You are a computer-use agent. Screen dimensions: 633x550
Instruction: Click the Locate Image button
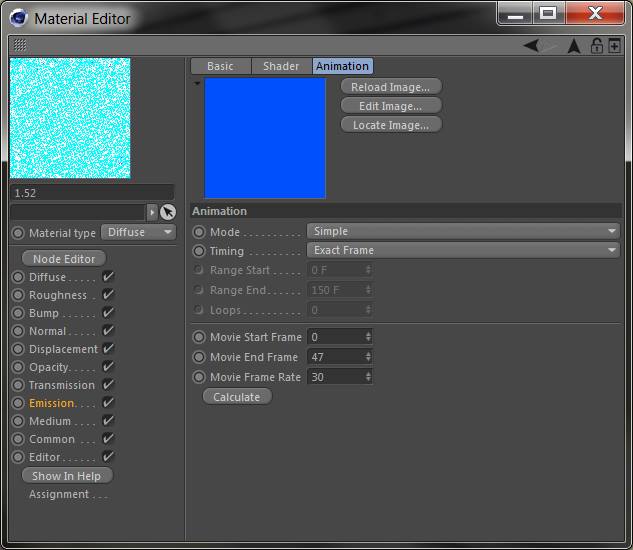pos(391,125)
